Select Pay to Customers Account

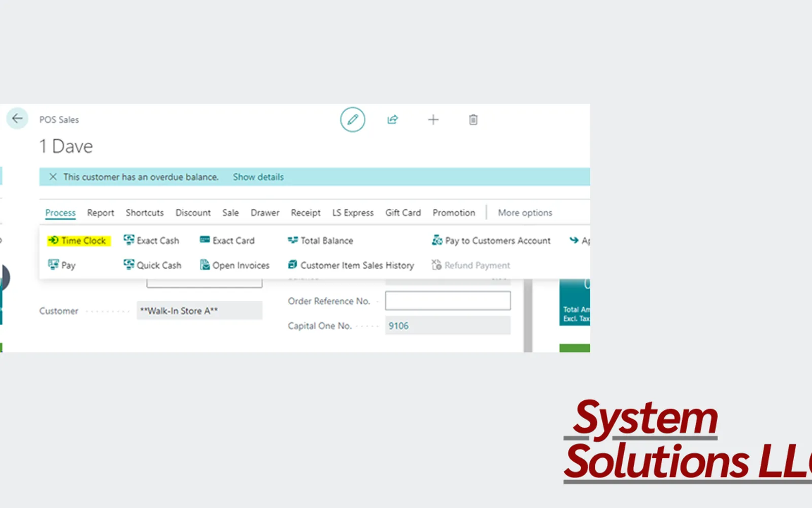tap(491, 241)
